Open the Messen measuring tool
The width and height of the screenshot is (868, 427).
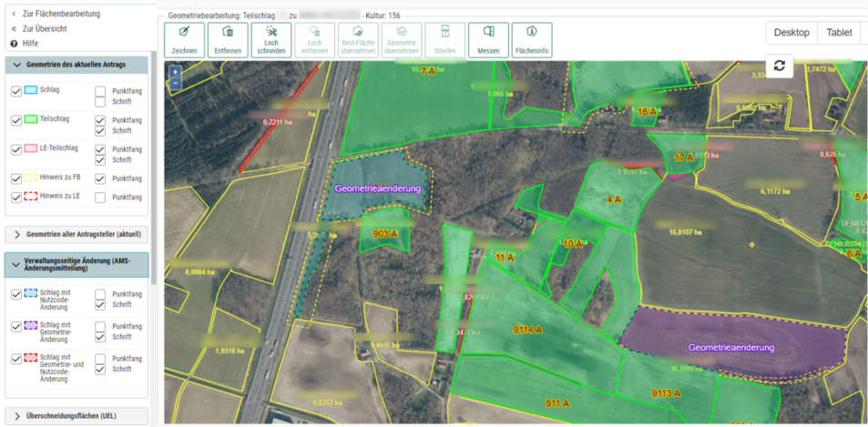[488, 40]
